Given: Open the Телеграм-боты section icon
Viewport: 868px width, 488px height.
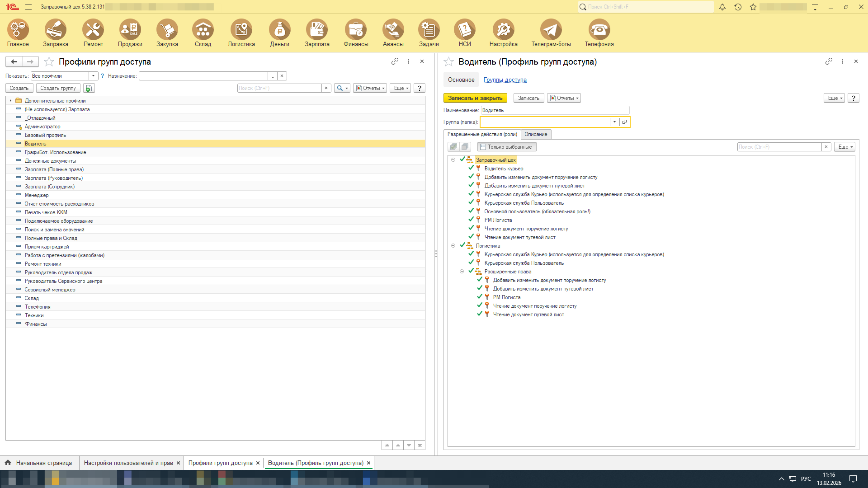Looking at the screenshot, I should point(551,30).
